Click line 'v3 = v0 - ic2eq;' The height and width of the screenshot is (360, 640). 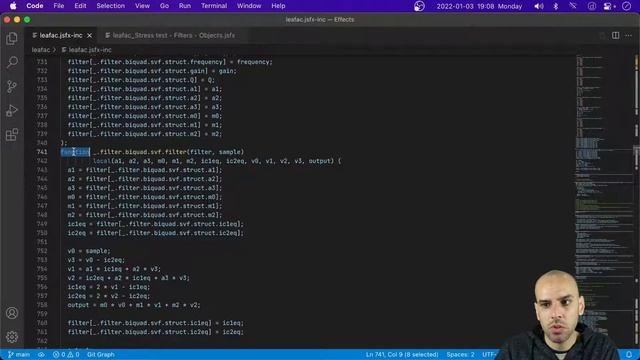tap(96, 260)
